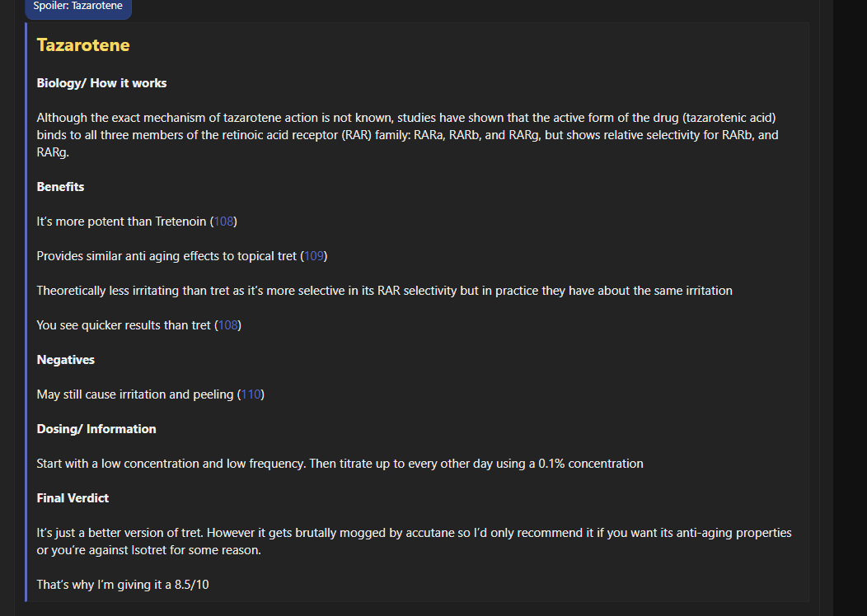Click the Final Verdict heading
867x616 pixels.
click(x=73, y=498)
